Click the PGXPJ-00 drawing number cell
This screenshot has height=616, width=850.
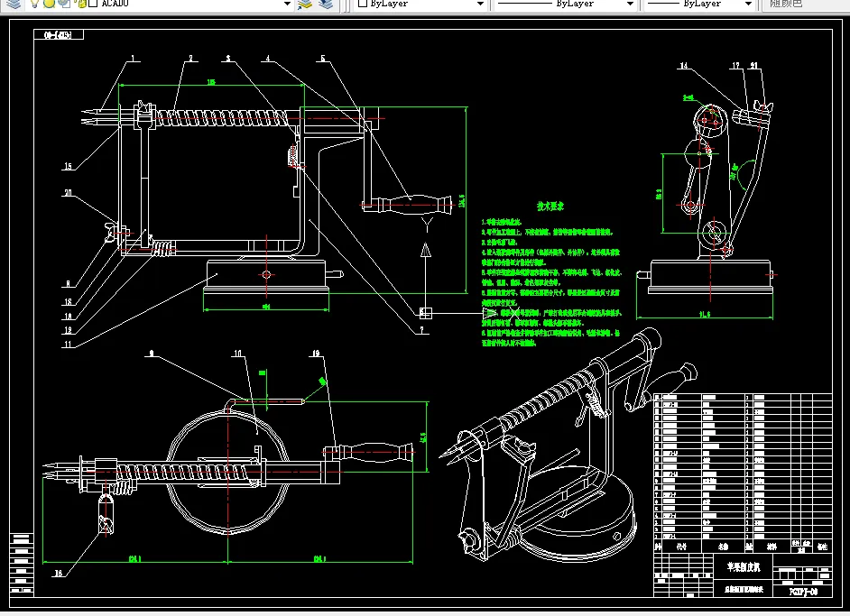coord(803,592)
